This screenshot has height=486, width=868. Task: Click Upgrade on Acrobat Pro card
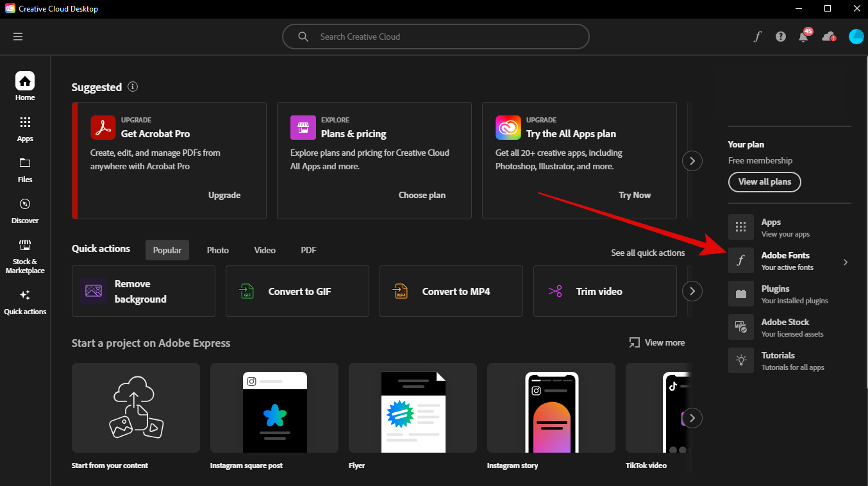(x=224, y=195)
